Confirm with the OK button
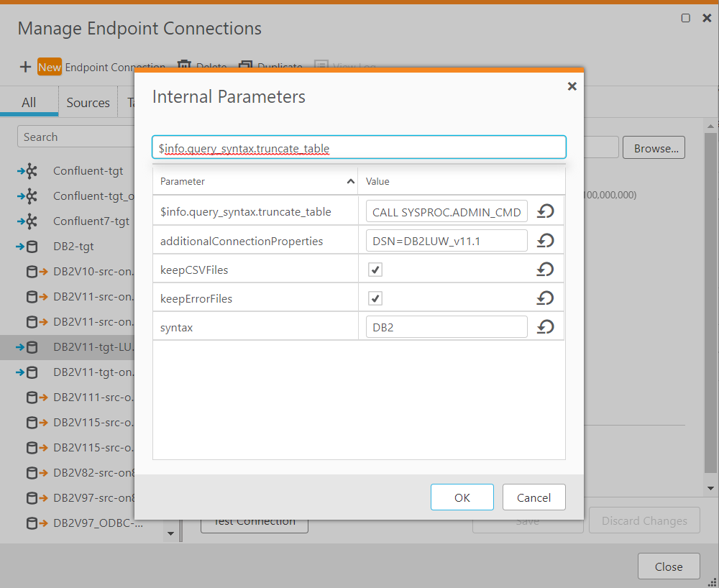The height and width of the screenshot is (588, 719). [x=462, y=497]
